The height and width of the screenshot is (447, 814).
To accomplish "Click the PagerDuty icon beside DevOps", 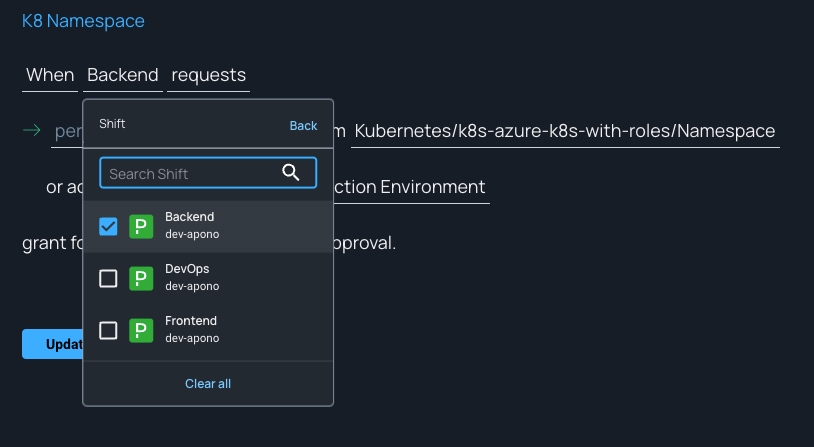I will click(x=141, y=278).
